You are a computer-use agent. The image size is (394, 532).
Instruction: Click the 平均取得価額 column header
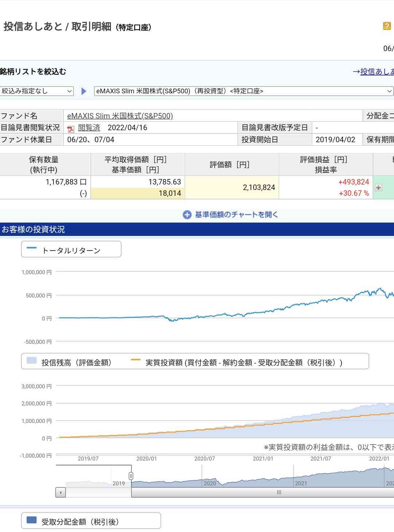coord(138,164)
